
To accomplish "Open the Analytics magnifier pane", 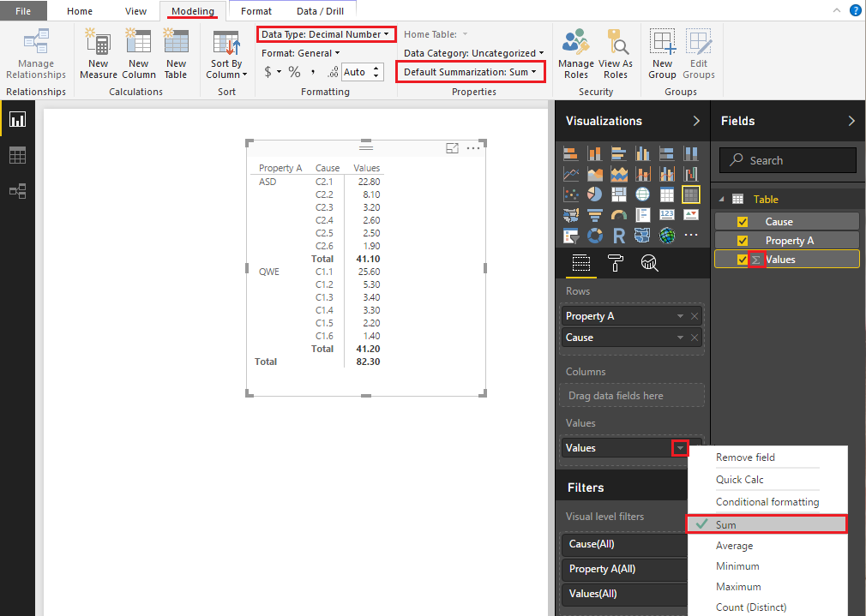I will (650, 263).
